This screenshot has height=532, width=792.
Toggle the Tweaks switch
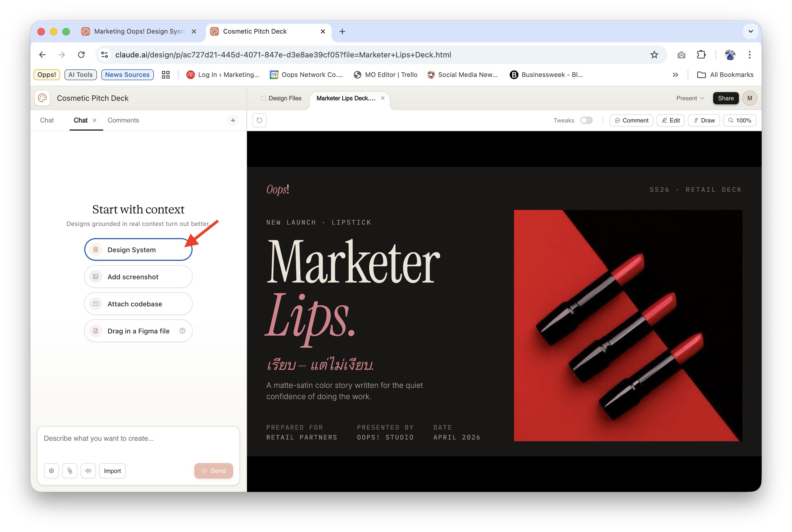586,120
